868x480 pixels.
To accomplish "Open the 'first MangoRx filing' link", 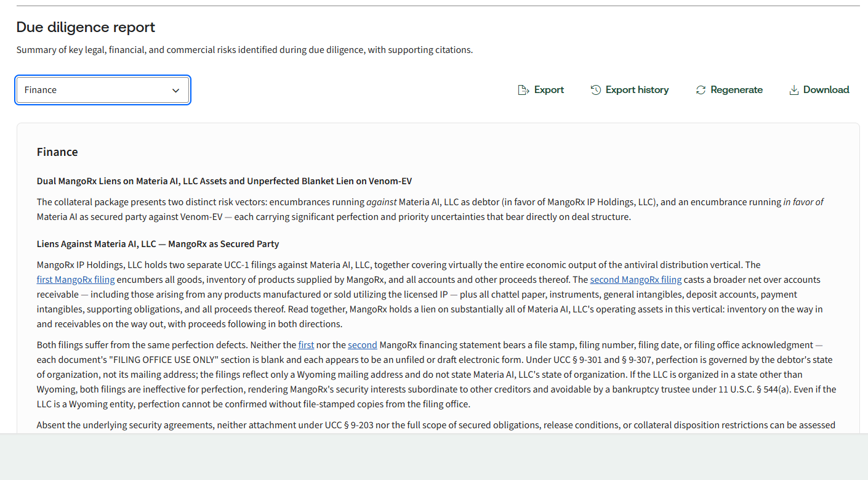I will 76,280.
